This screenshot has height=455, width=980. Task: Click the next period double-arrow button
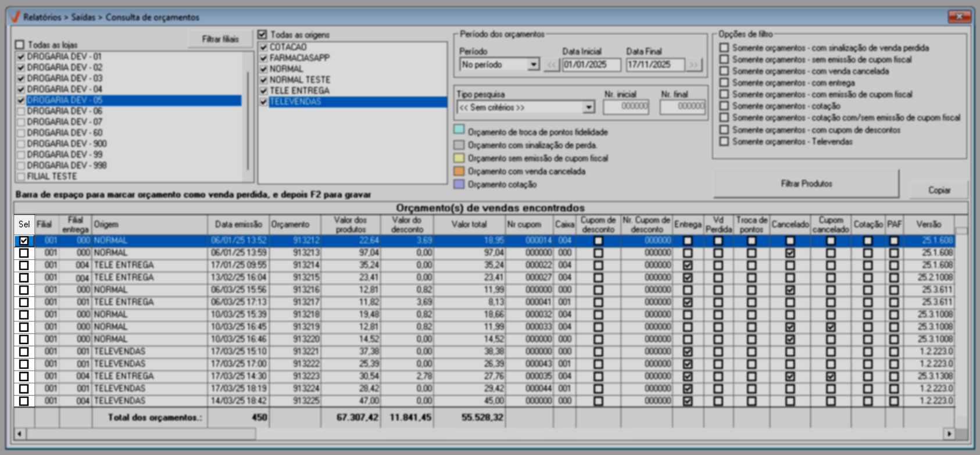[x=694, y=65]
